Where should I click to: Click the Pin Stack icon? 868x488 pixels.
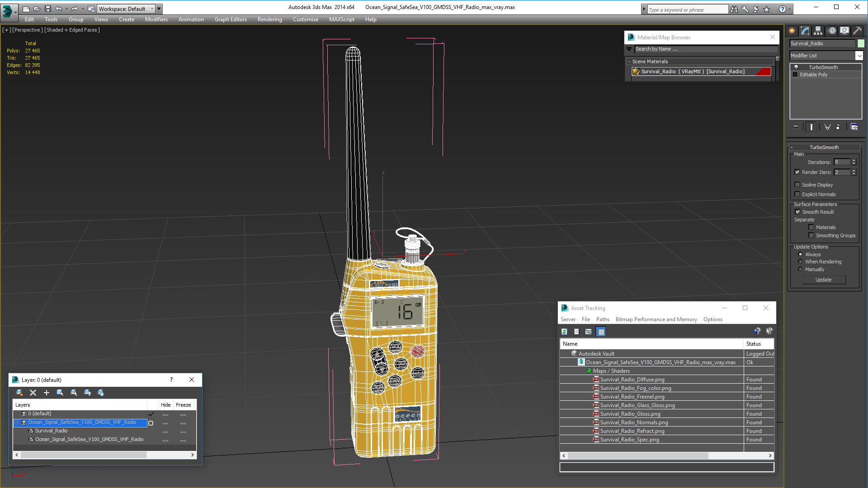click(796, 127)
